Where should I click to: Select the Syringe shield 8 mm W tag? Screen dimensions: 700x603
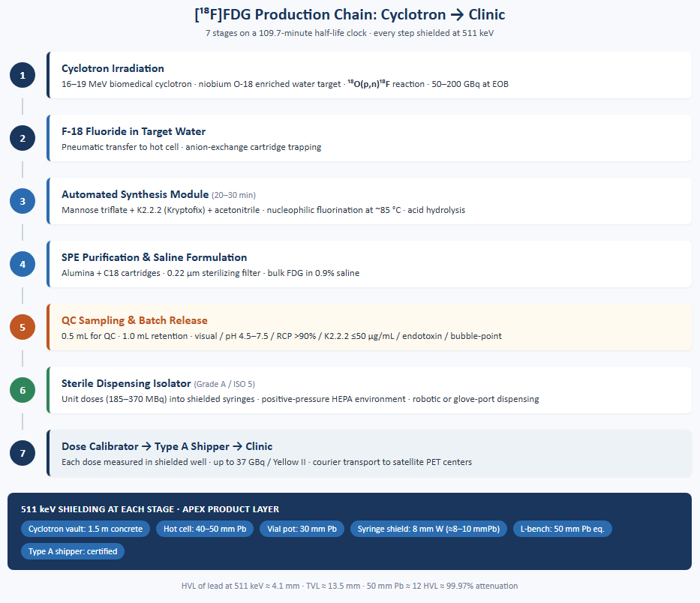tap(428, 529)
